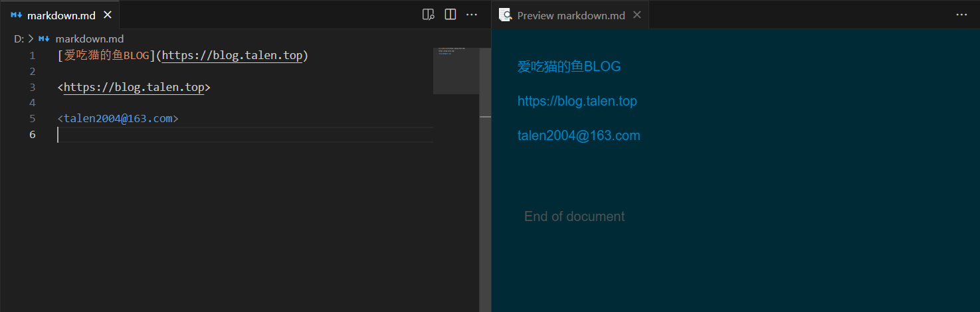Open the markdown.md breadcrumb dropdown

point(89,39)
